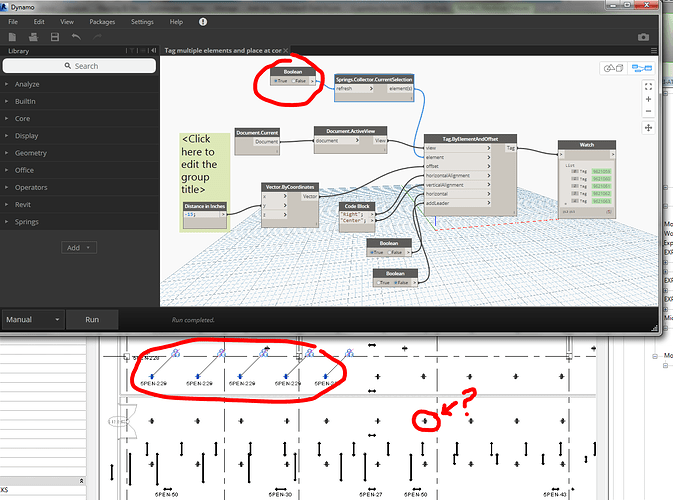Open the Add library dropdown

click(79, 248)
